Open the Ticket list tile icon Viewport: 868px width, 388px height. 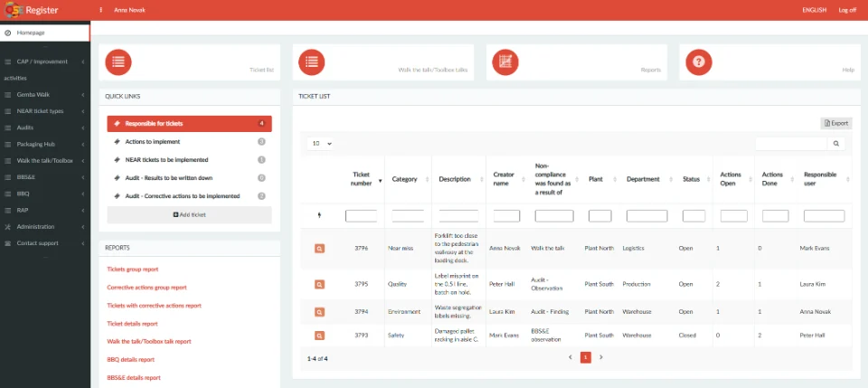pyautogui.click(x=118, y=62)
